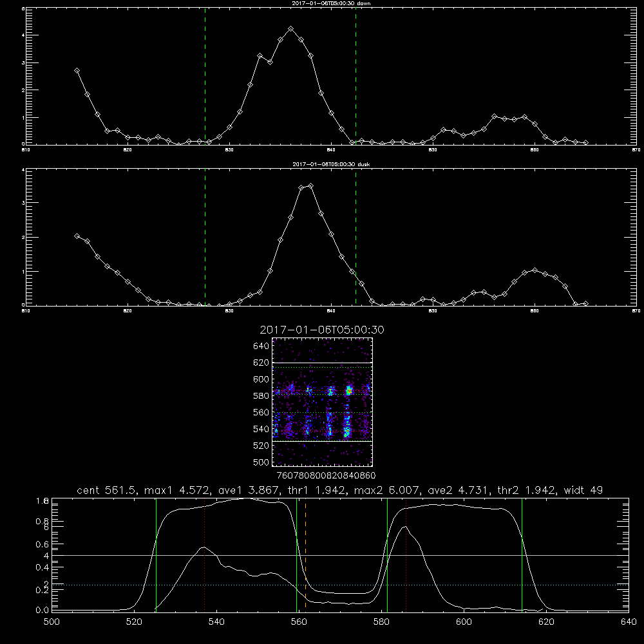Click the orange dashed center line in bottom plot
The height and width of the screenshot is (644, 644).
[x=305, y=555]
